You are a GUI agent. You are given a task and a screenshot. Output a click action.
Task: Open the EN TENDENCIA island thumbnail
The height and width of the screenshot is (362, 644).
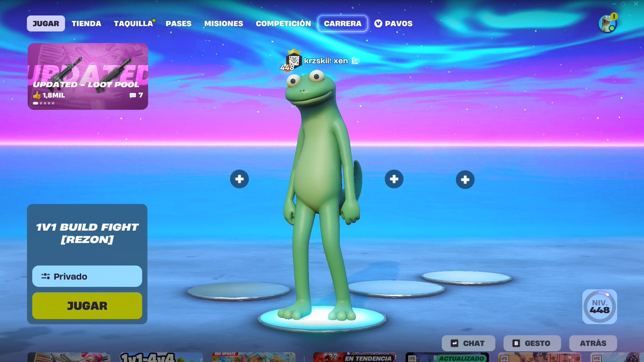355,357
